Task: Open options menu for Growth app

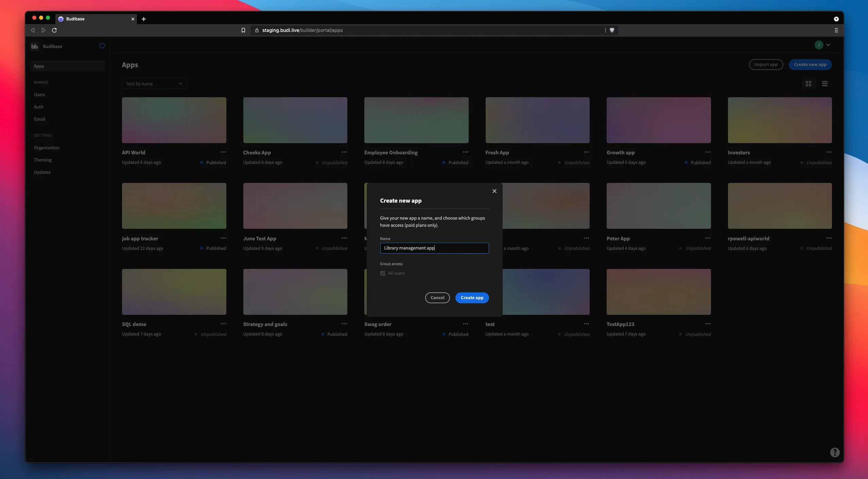Action: [708, 152]
